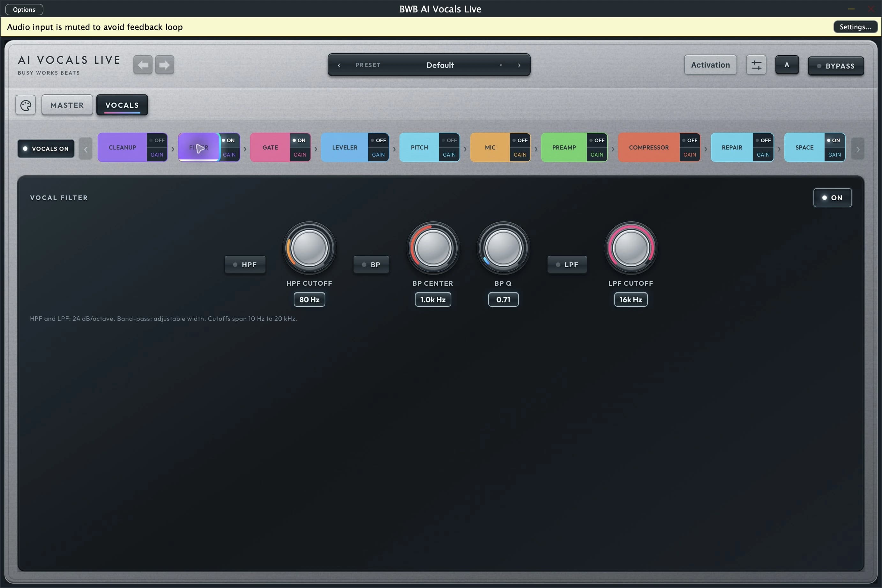Select the SPACE module
The height and width of the screenshot is (588, 882).
coord(804,147)
